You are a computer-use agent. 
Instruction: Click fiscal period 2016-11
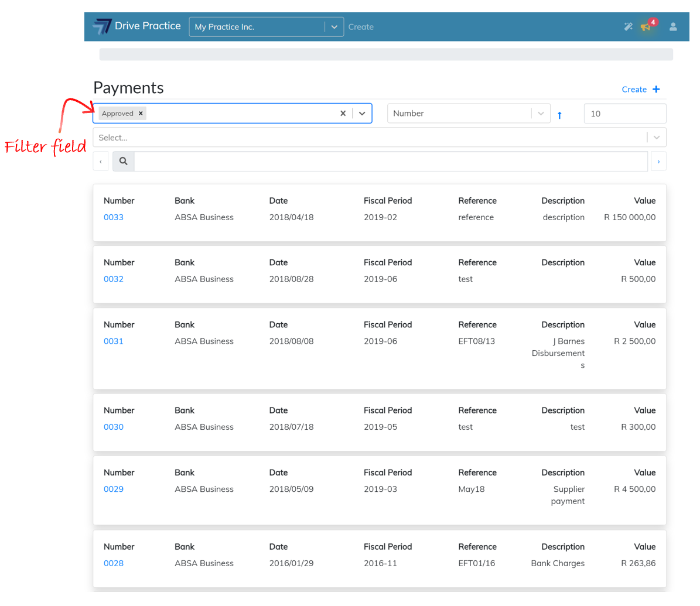tap(380, 563)
